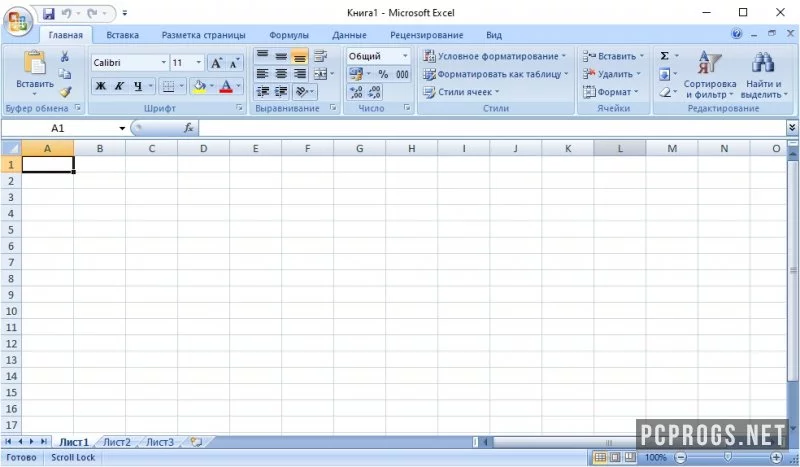
Task: Switch to Page Break Preview
Action: [x=630, y=457]
